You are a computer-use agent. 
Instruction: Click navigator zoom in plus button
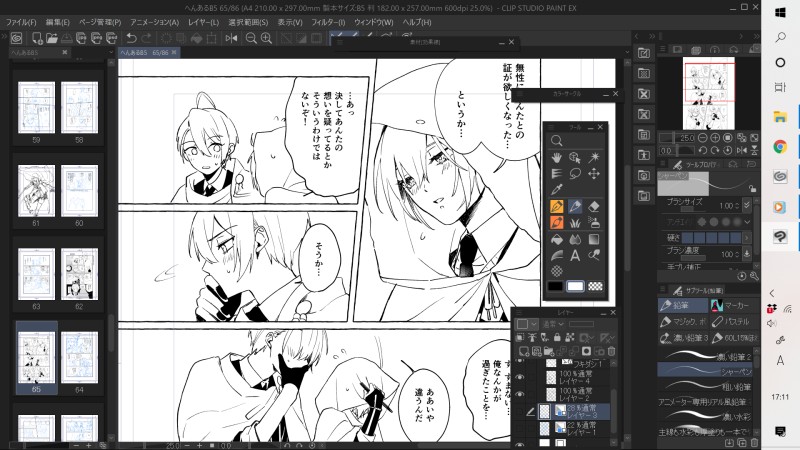pyautogui.click(x=715, y=138)
